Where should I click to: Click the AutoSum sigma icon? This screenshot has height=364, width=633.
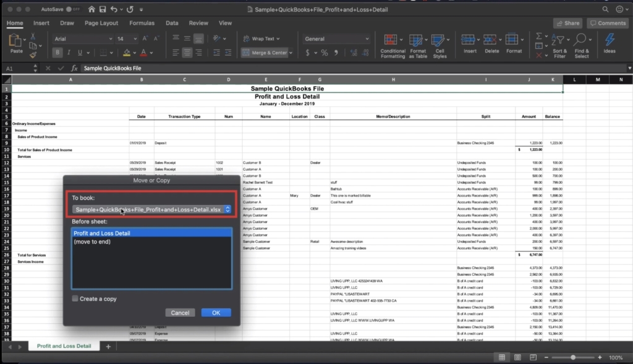539,36
